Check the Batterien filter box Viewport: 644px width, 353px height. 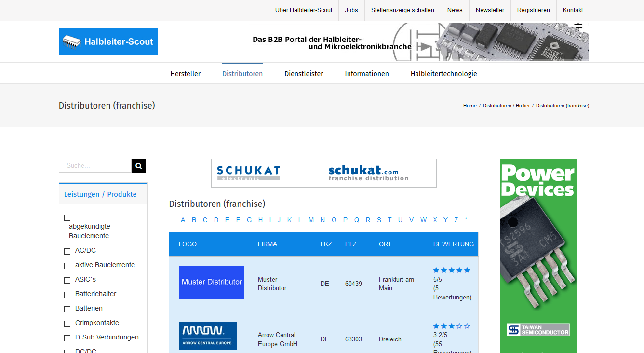[67, 309]
